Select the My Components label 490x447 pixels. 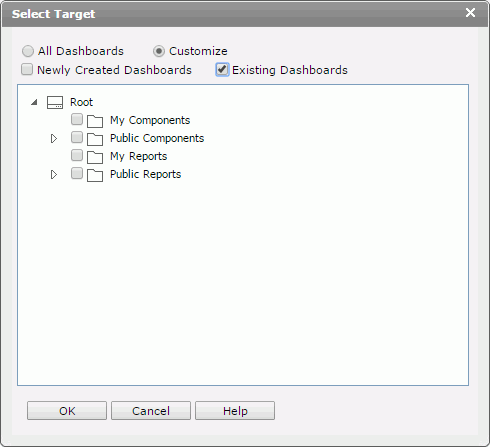150,120
